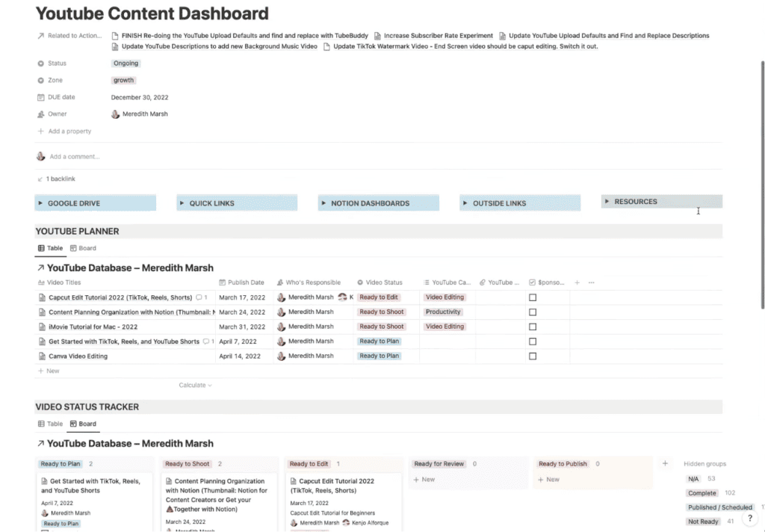Click page icon of Canva Video Editing row

42,356
